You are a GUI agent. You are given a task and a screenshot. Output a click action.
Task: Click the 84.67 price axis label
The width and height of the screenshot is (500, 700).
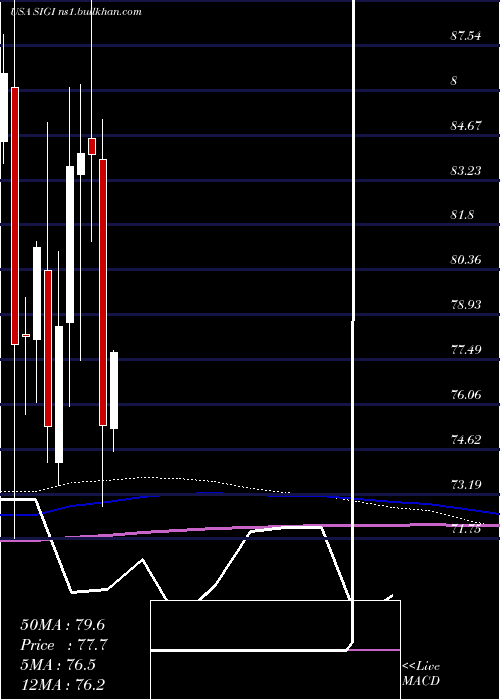[x=466, y=125]
